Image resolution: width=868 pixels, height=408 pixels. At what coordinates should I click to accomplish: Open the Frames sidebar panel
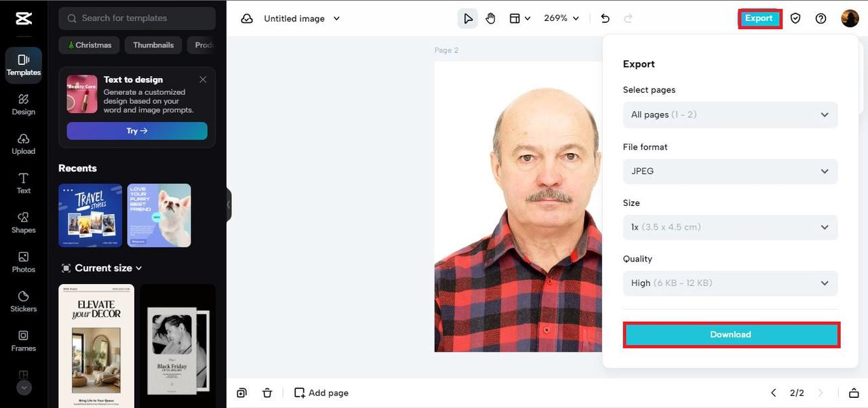tap(24, 340)
